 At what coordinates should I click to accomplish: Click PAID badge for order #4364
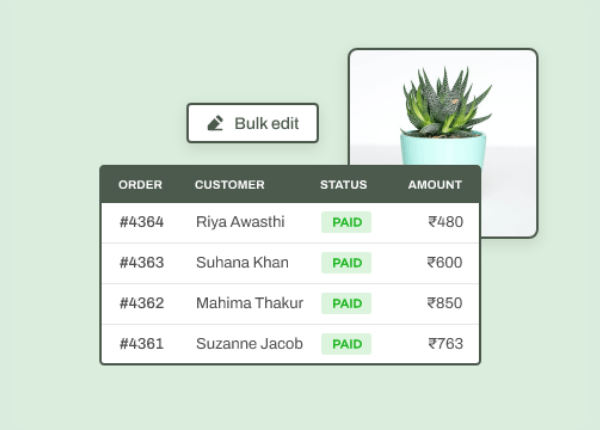click(346, 222)
